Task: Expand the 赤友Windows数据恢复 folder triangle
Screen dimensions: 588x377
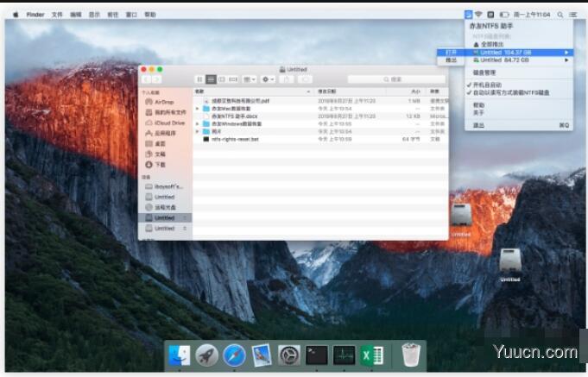Action: [x=197, y=123]
